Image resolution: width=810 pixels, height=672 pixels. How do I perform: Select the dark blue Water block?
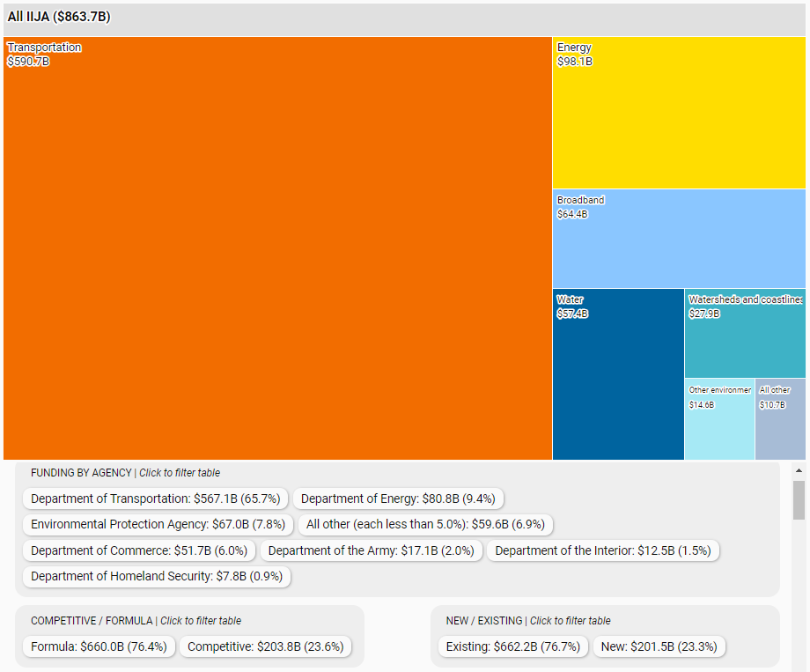point(618,374)
